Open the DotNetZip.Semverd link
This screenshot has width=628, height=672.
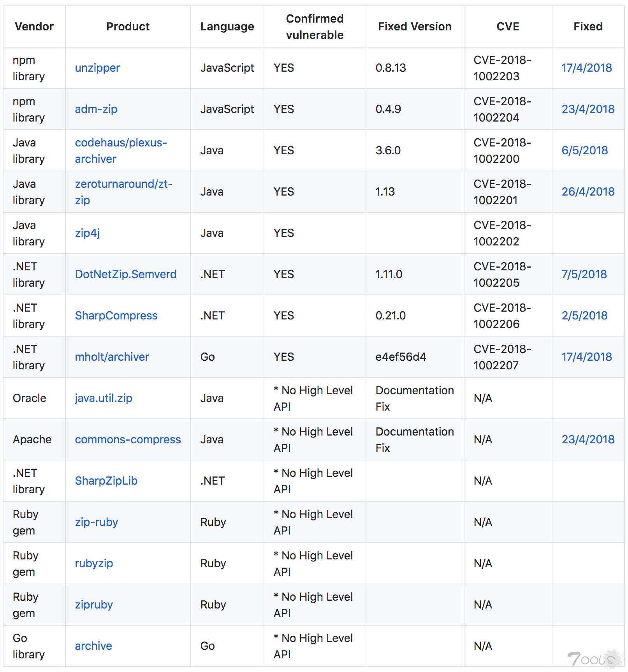click(125, 274)
